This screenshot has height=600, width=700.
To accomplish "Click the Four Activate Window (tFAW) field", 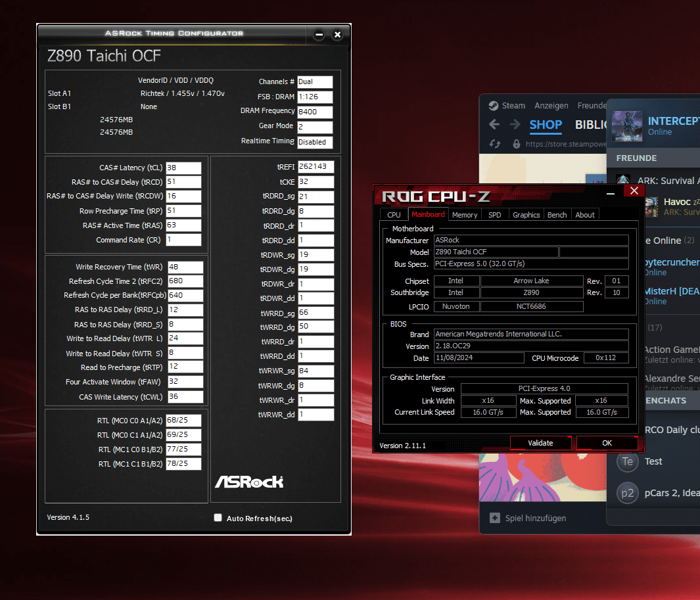I will (185, 382).
